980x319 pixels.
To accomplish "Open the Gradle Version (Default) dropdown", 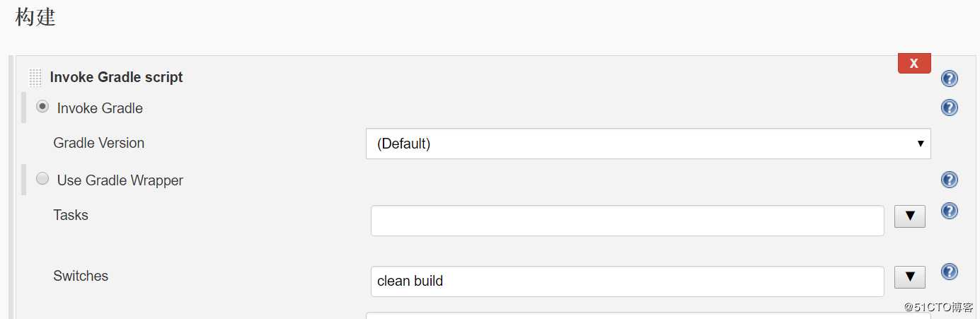I will coord(648,144).
